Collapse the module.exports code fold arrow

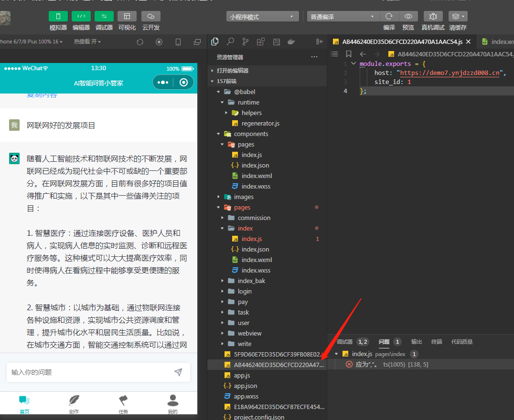click(353, 63)
